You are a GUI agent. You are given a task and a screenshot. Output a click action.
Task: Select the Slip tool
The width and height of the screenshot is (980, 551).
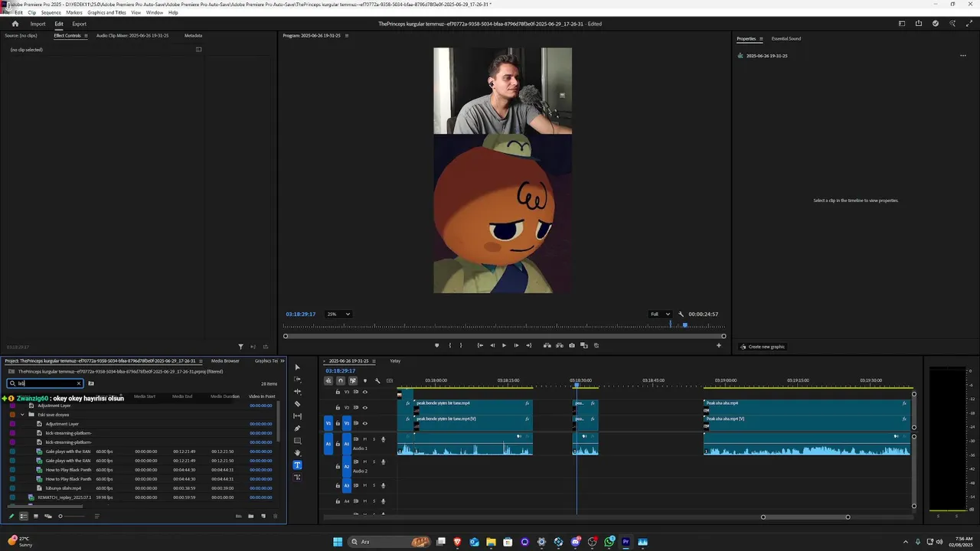(x=298, y=416)
